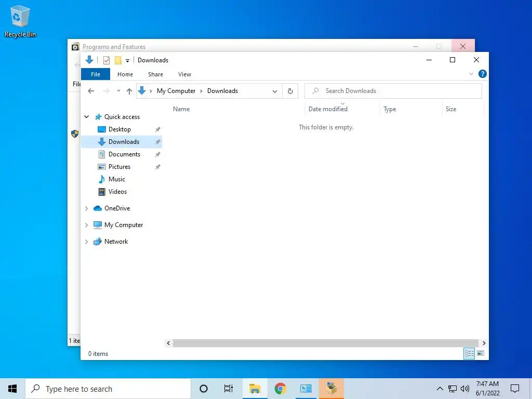532x399 pixels.
Task: Click My Computer in the address bar
Action: (176, 91)
